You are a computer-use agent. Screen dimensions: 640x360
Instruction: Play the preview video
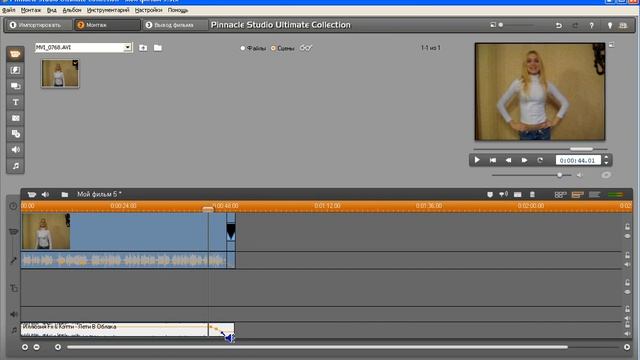point(477,160)
